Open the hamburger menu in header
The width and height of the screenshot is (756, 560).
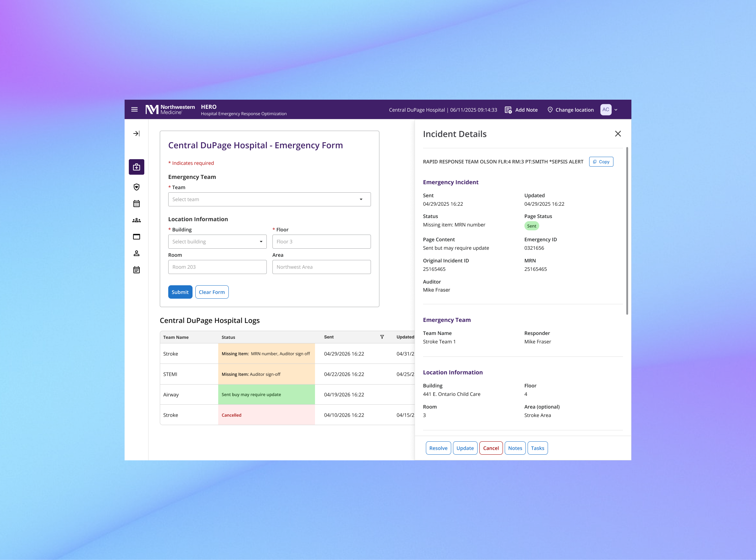click(134, 110)
